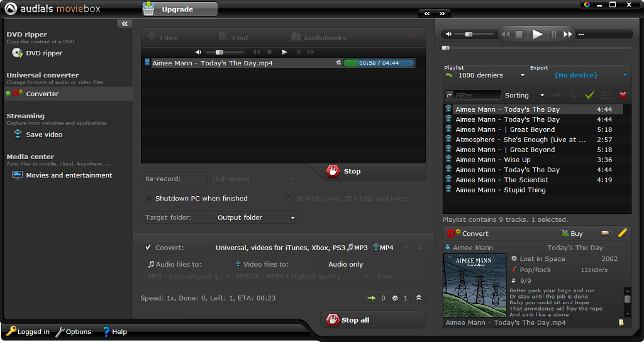Click the green arrow completed counter
Screen dimensions: 644x342
(x=372, y=298)
